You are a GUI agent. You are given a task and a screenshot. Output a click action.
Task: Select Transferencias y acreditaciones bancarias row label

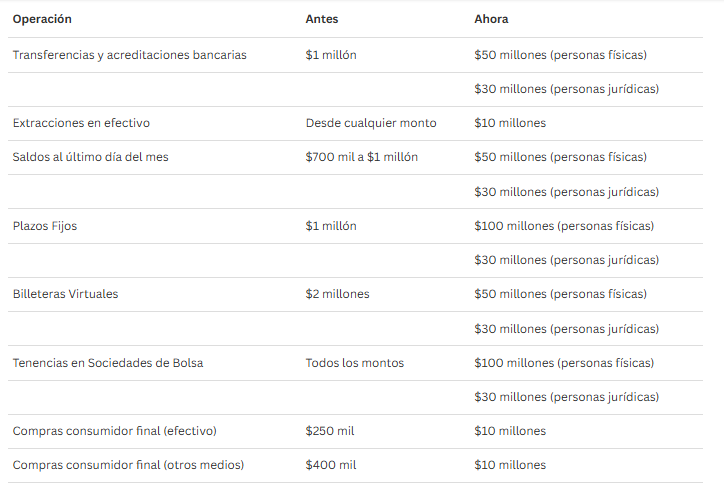point(130,55)
